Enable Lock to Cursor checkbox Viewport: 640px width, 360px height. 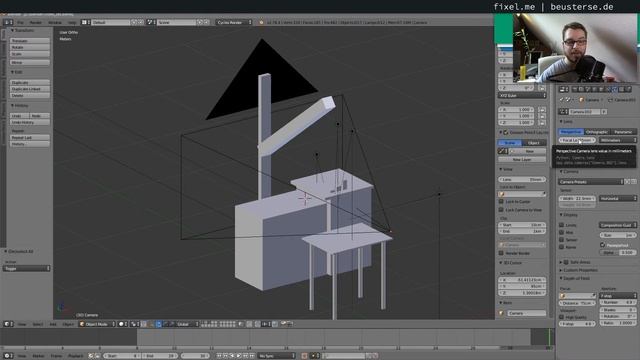pos(501,202)
